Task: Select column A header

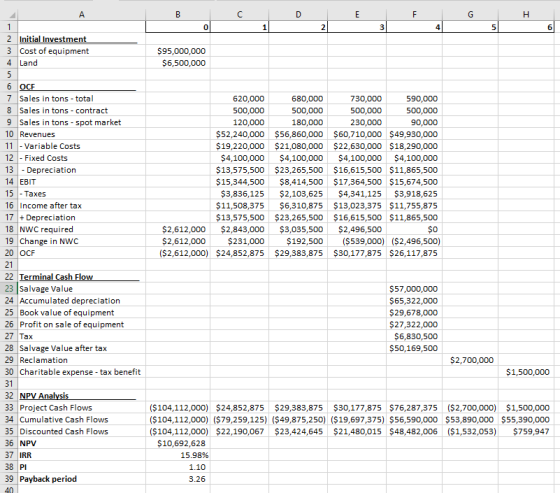Action: pos(81,15)
